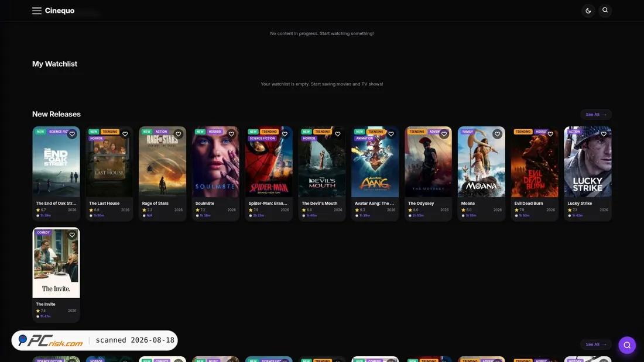644x362 pixels.
Task: Click the Cinequo site logo
Action: [60, 11]
